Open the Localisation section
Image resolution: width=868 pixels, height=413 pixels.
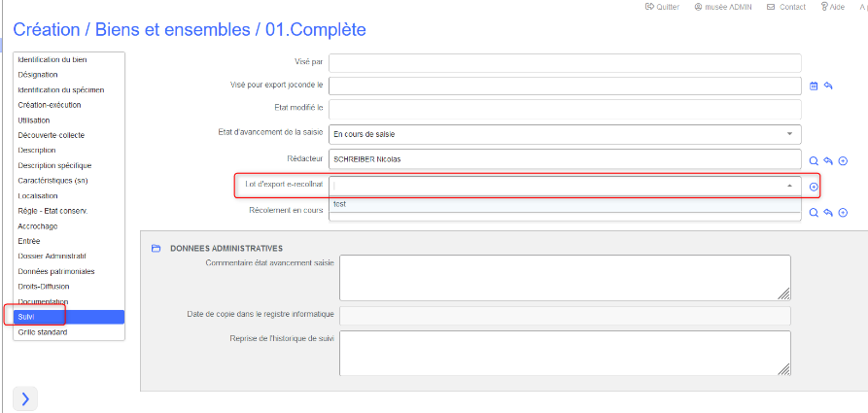point(38,195)
